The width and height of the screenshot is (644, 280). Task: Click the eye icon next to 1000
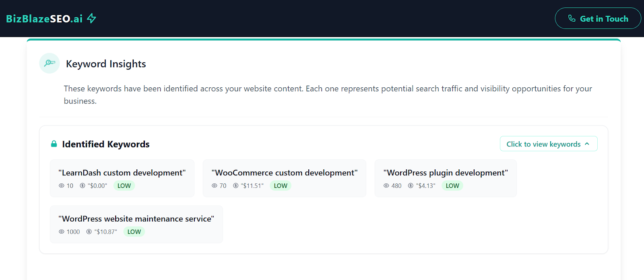click(x=62, y=232)
